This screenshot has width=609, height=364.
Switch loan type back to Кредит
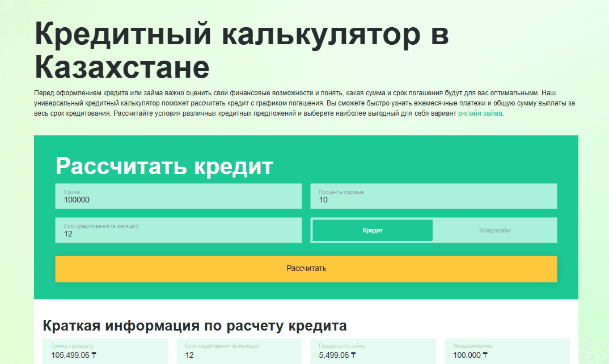[x=372, y=230]
